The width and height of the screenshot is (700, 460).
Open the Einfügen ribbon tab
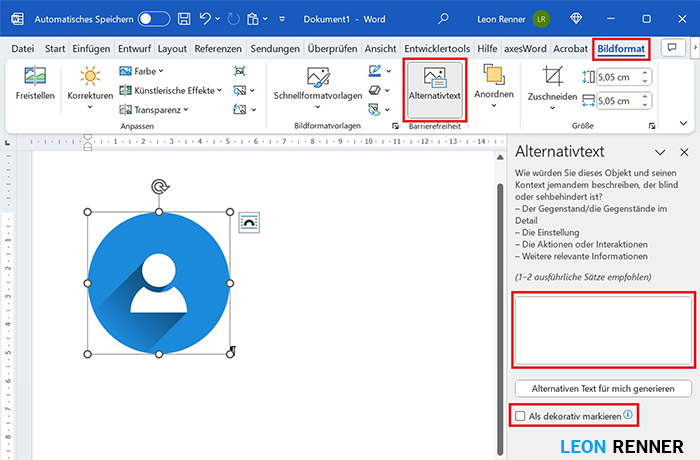(91, 48)
